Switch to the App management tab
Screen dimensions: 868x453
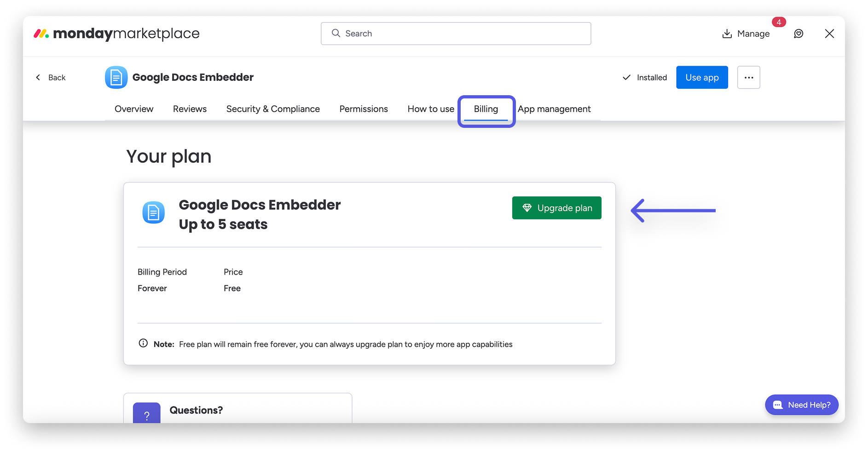554,109
